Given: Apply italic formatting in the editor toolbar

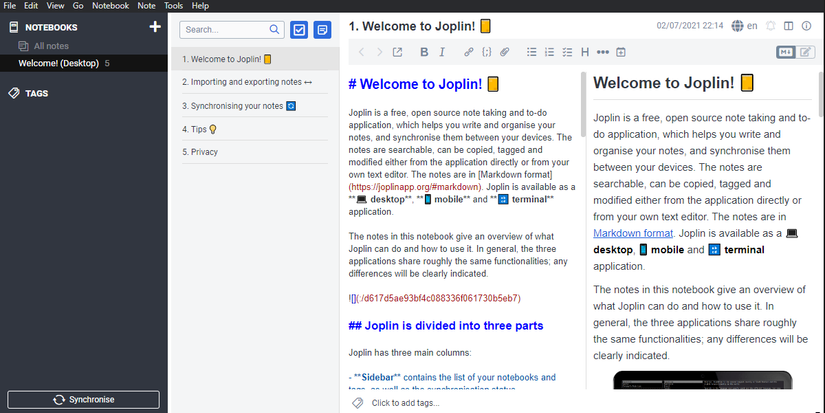Looking at the screenshot, I should point(443,52).
